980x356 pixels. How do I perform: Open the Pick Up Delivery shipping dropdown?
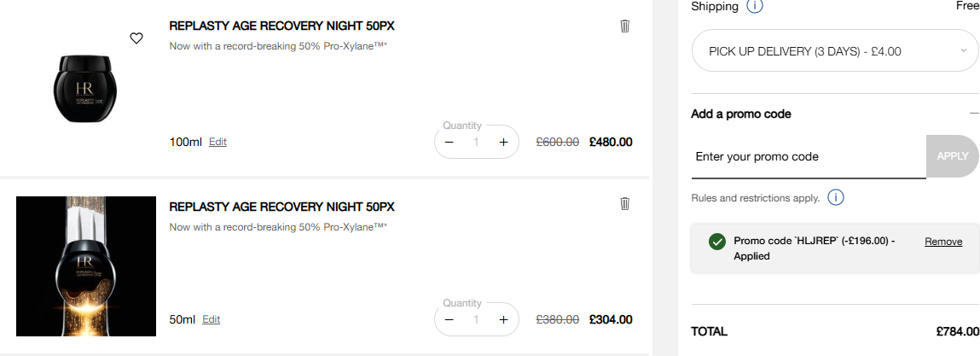tap(835, 51)
